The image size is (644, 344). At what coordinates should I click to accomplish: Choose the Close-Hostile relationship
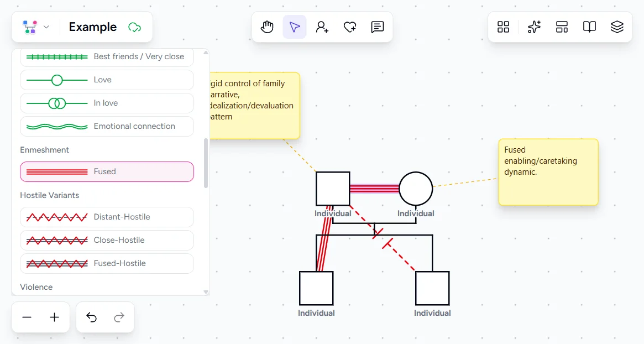[x=107, y=240]
